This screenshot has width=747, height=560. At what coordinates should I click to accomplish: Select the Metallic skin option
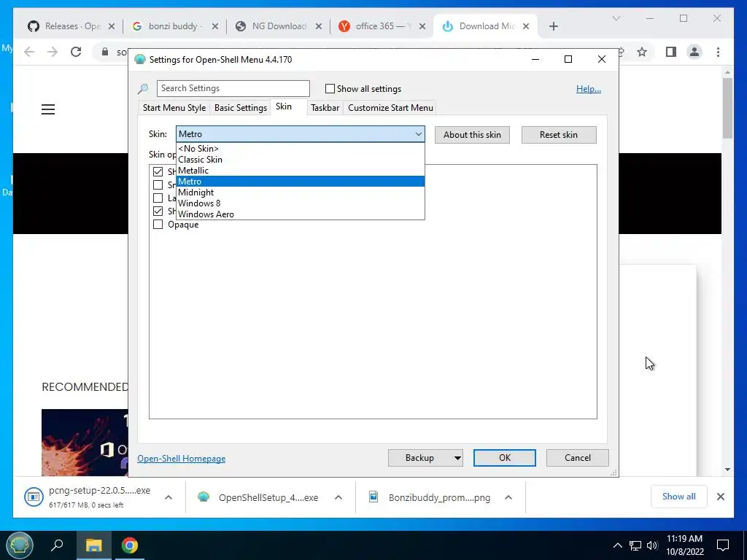(x=300, y=171)
